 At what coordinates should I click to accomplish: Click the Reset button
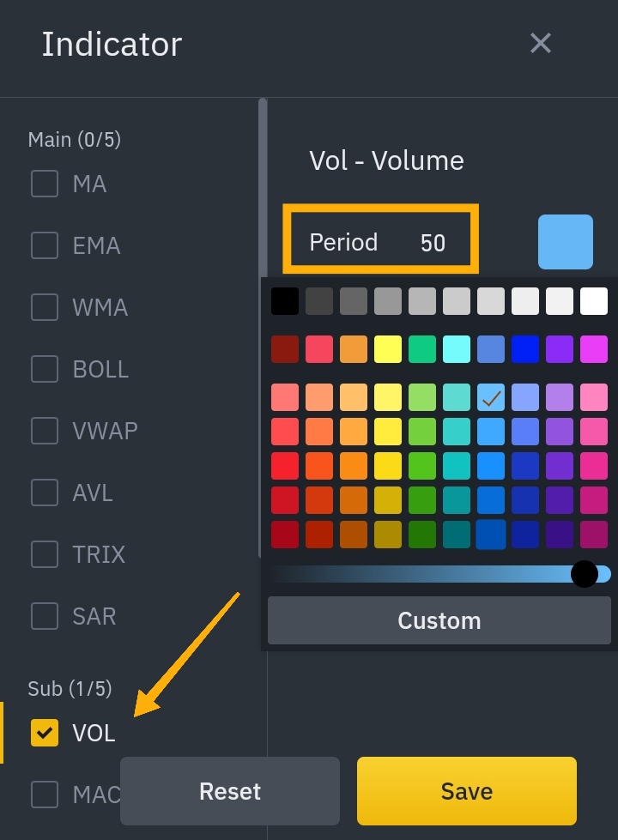tap(230, 791)
